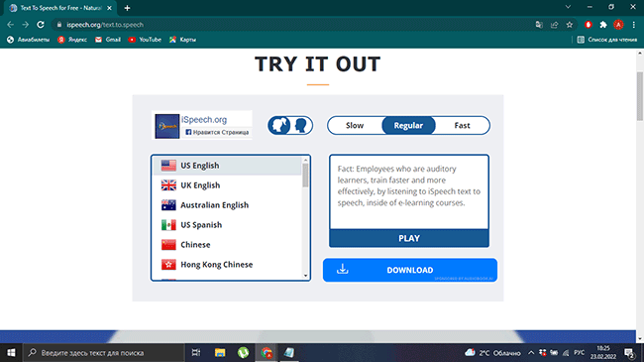
Task: Bookmark this page with star icon
Action: pyautogui.click(x=570, y=25)
